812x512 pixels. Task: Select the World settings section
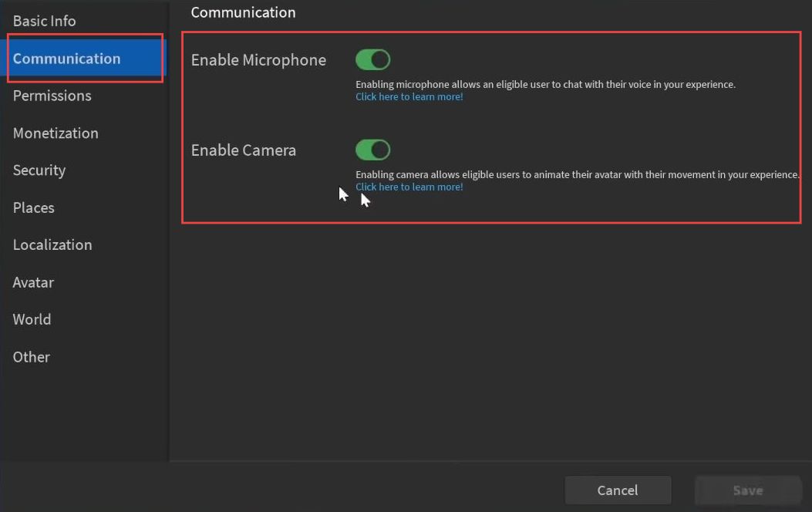point(32,319)
